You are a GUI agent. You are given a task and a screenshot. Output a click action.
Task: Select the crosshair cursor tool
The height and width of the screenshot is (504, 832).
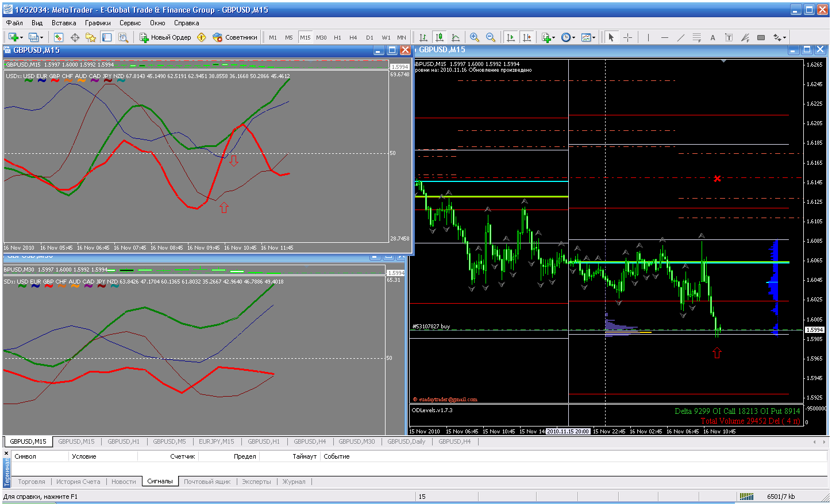(627, 37)
